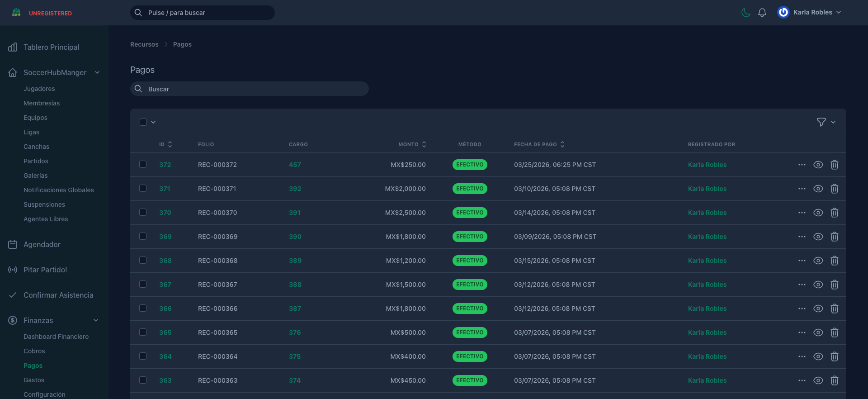Screen dimensions: 868x399
Task: Click the filter funnel icon
Action: click(821, 122)
